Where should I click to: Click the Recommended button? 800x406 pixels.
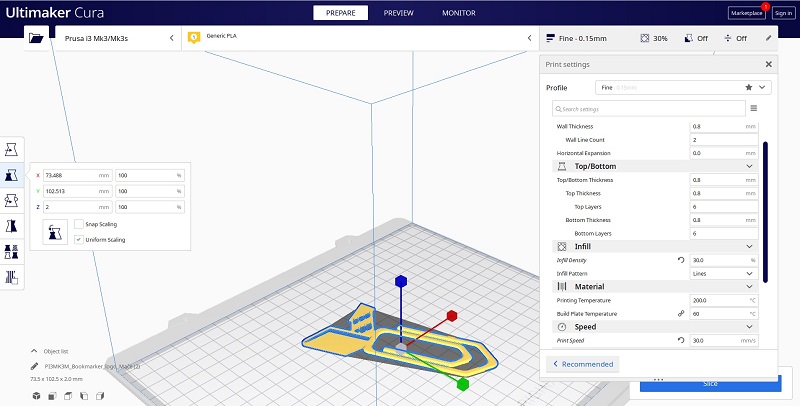[x=583, y=364]
